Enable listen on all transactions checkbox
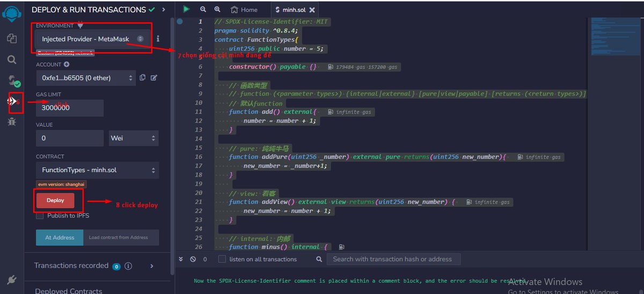 pos(222,259)
